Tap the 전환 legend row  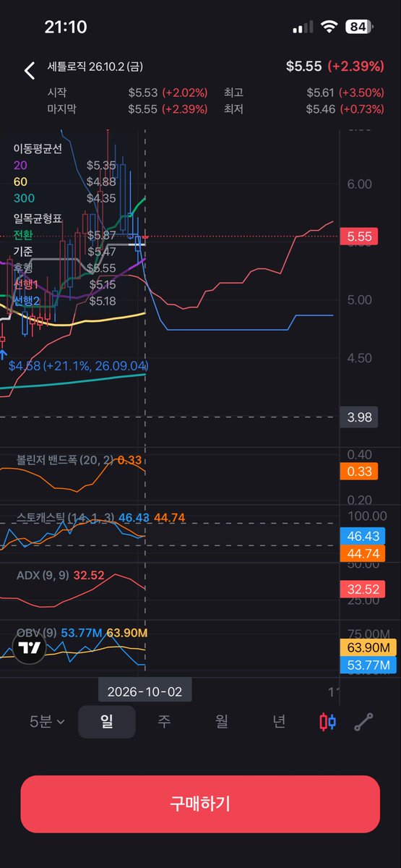coord(64,235)
